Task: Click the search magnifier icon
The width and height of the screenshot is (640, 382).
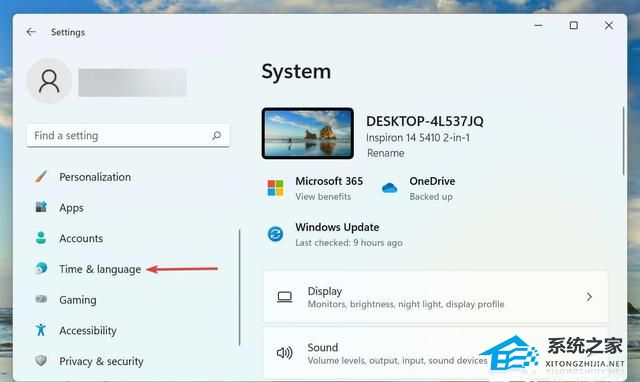Action: [217, 135]
